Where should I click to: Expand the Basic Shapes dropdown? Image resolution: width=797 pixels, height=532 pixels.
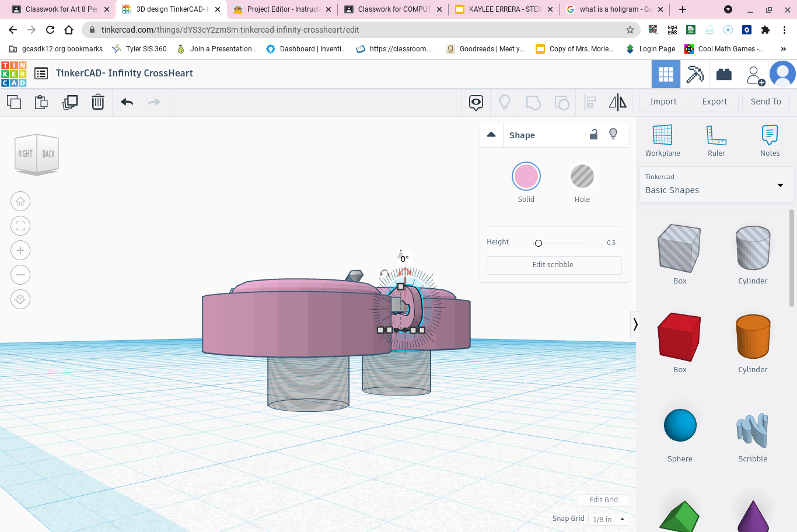[716, 185]
